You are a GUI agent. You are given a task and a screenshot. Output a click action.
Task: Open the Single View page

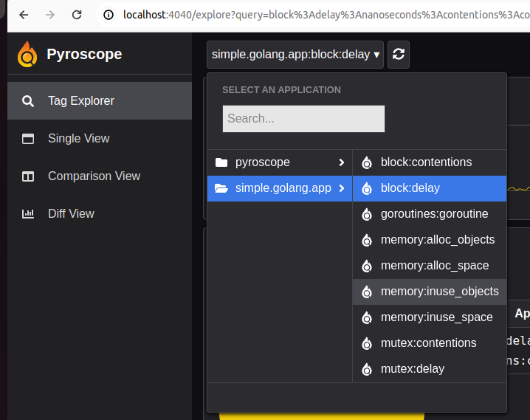point(78,139)
